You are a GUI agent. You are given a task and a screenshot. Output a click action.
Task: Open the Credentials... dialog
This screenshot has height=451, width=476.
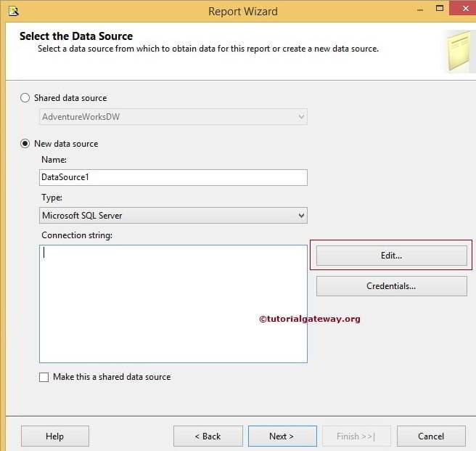point(392,286)
